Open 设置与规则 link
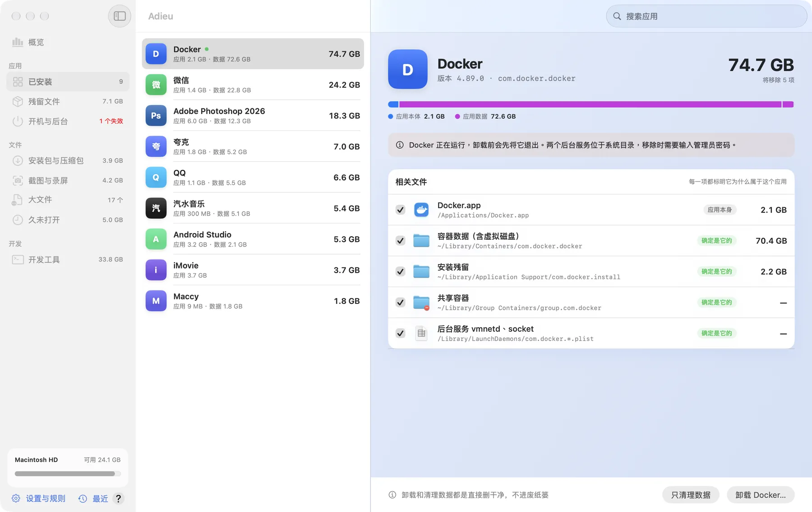 click(x=39, y=498)
